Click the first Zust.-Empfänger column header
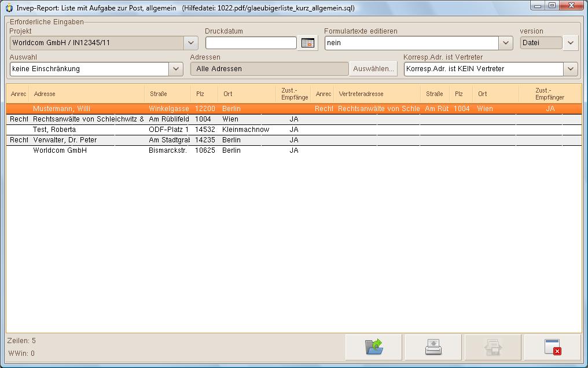The height and width of the screenshot is (368, 588). point(295,94)
